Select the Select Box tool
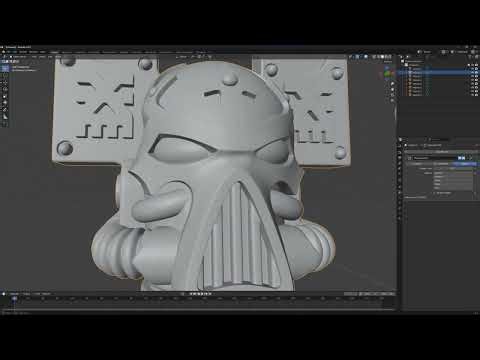This screenshot has width=480, height=360. pos(5,69)
